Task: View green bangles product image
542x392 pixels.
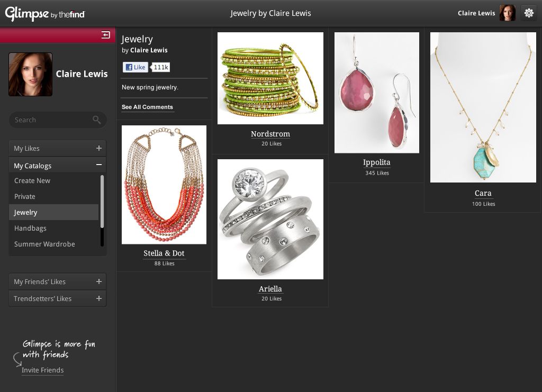Action: point(270,78)
